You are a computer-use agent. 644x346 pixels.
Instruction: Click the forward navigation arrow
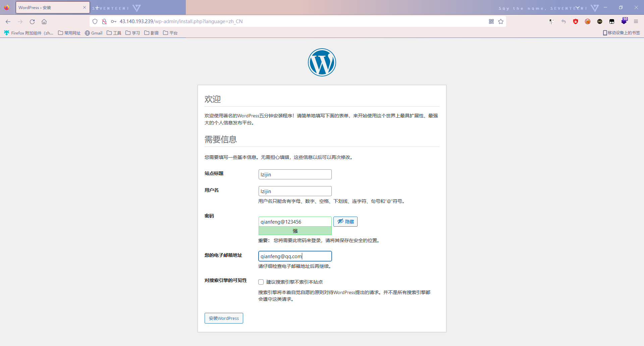pyautogui.click(x=20, y=21)
